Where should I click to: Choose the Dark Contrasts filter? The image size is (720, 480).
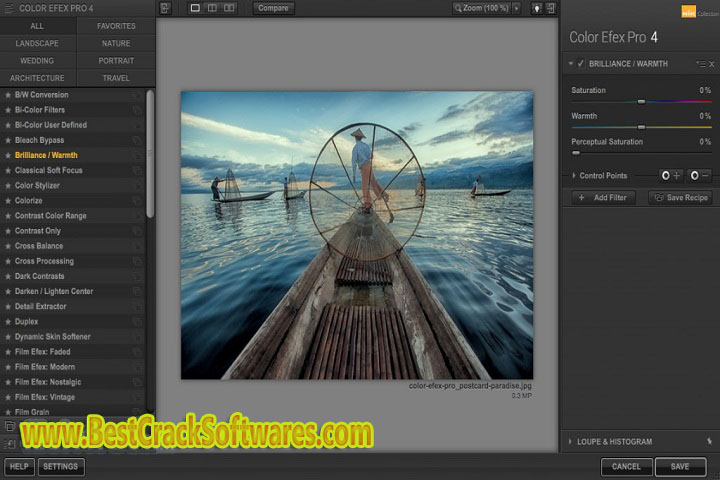(73, 277)
